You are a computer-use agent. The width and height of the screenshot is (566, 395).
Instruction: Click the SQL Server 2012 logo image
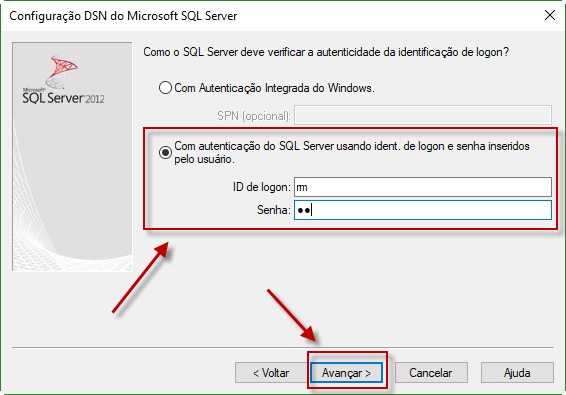coord(64,80)
